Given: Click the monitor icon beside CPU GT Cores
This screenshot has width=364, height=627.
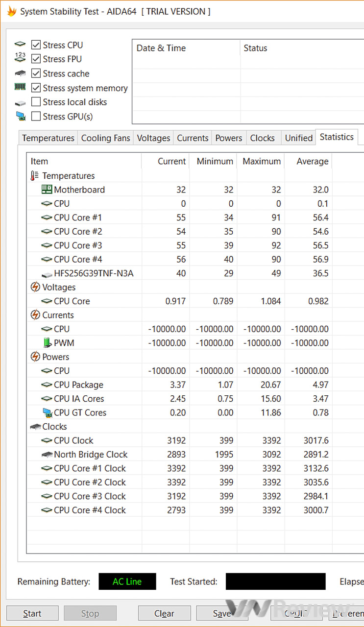Looking at the screenshot, I should pyautogui.click(x=47, y=412).
